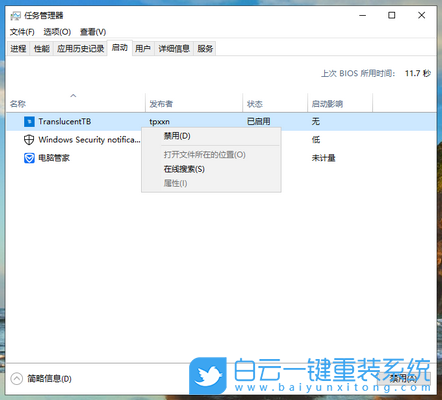This screenshot has width=442, height=400.
Task: Click the 简略信息(D) link text
Action: pyautogui.click(x=49, y=379)
